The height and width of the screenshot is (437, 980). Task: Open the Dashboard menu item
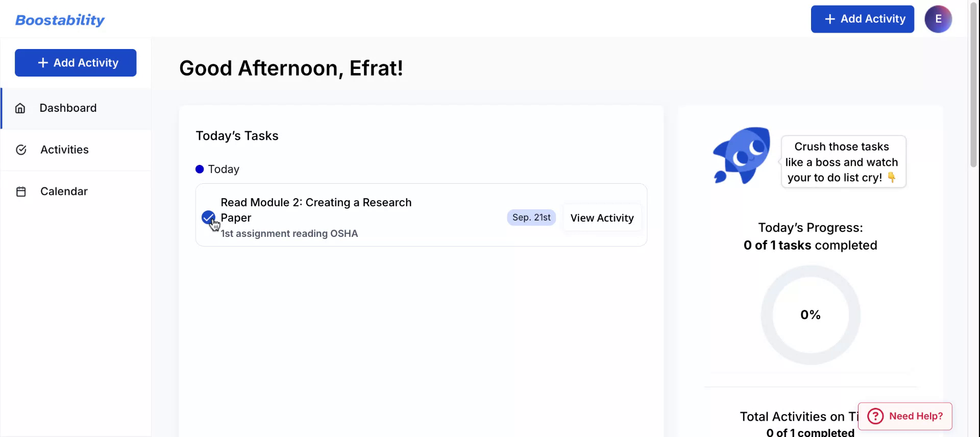[x=68, y=108]
